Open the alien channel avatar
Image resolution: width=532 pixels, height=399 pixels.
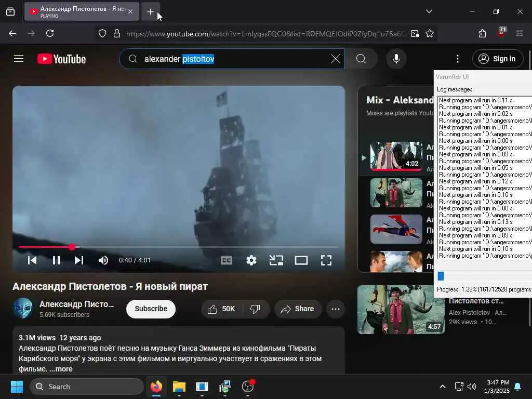point(23,308)
